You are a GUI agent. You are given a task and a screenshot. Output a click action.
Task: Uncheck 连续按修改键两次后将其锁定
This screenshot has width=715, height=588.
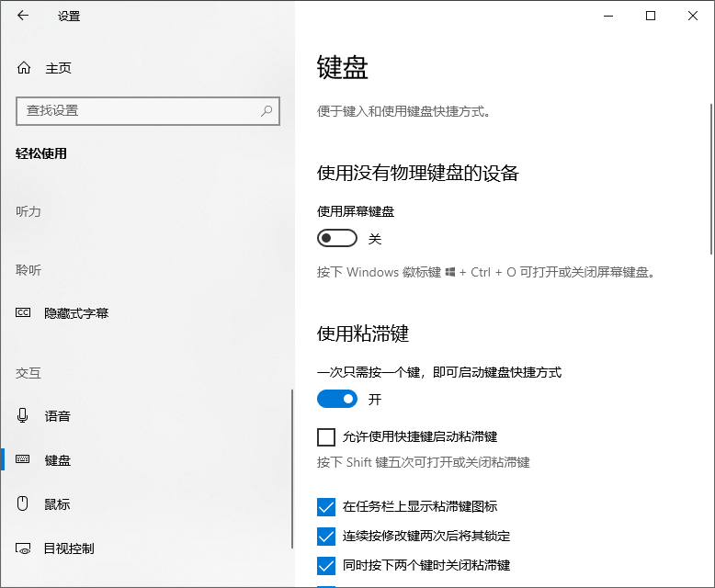(326, 537)
